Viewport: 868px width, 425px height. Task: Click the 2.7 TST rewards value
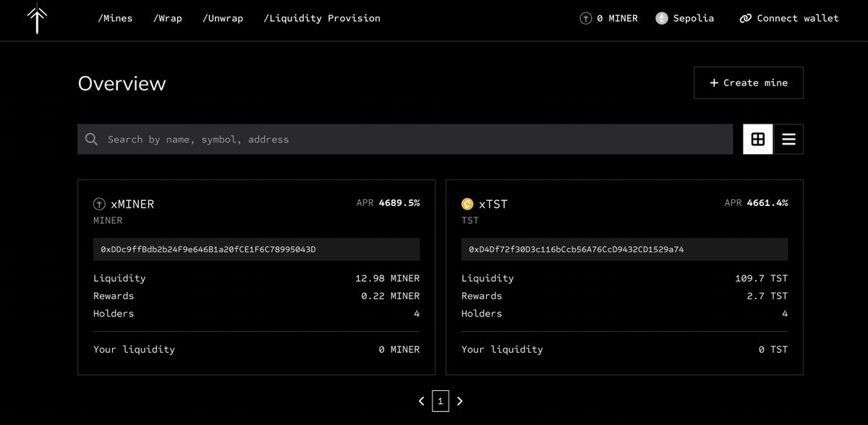tap(767, 296)
